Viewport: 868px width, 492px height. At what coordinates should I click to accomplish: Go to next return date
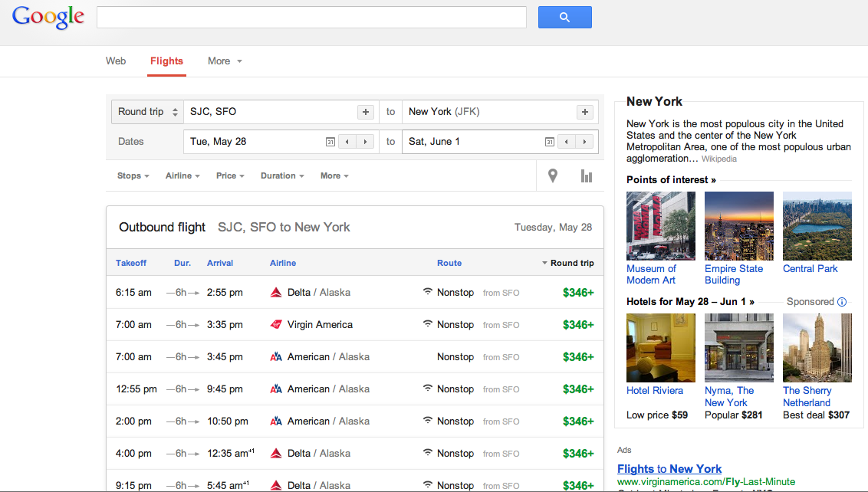point(584,142)
